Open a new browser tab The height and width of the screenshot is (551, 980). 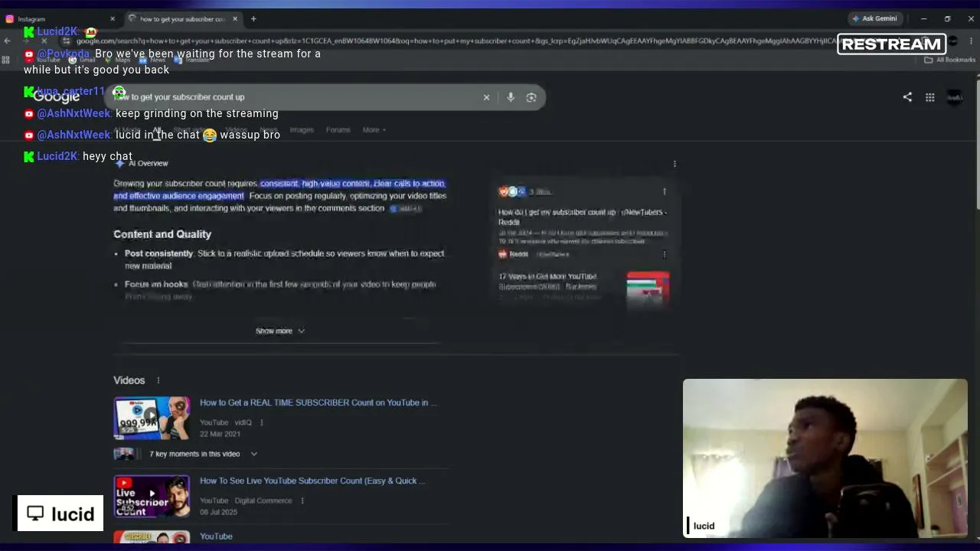pos(253,18)
